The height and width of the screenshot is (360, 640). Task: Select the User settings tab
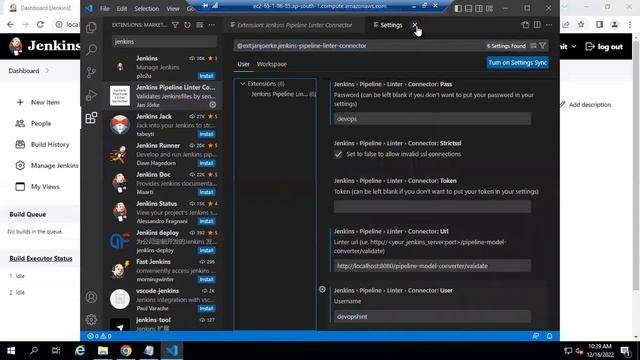pos(243,64)
